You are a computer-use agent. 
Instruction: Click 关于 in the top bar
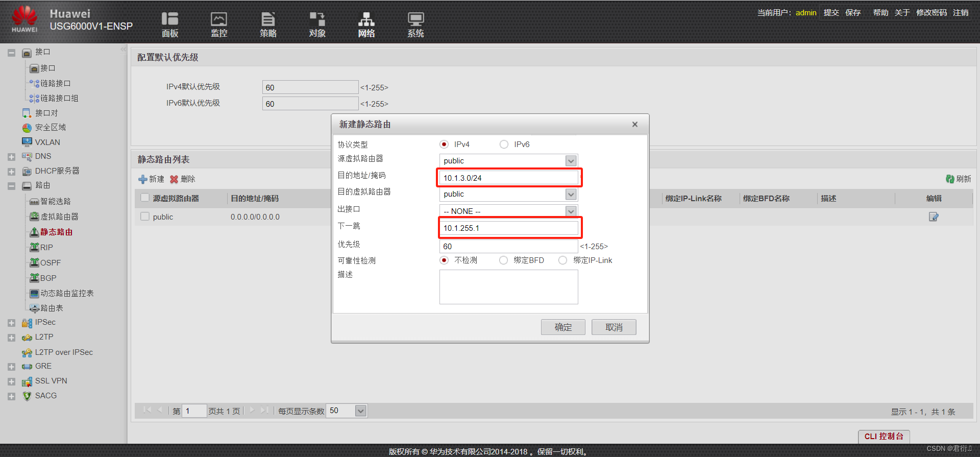902,12
